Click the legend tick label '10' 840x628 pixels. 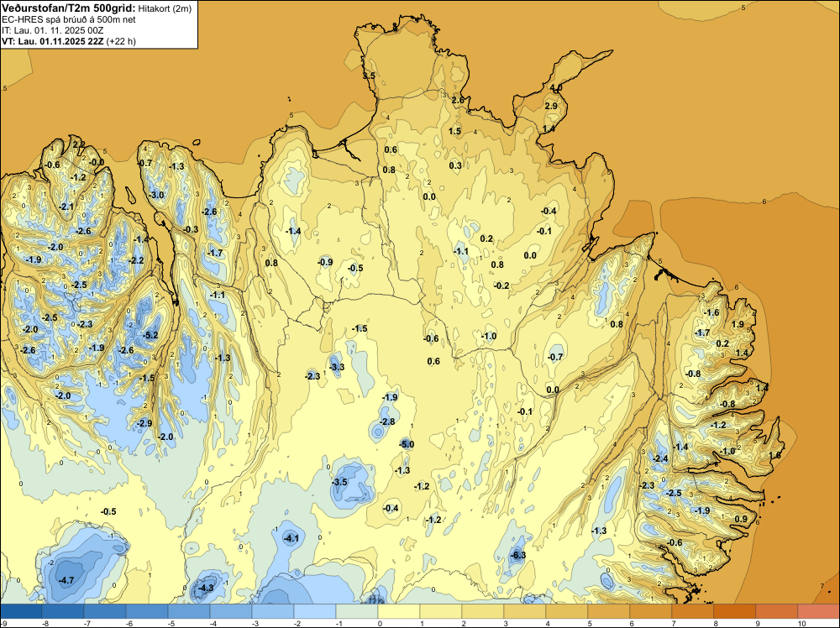801,623
